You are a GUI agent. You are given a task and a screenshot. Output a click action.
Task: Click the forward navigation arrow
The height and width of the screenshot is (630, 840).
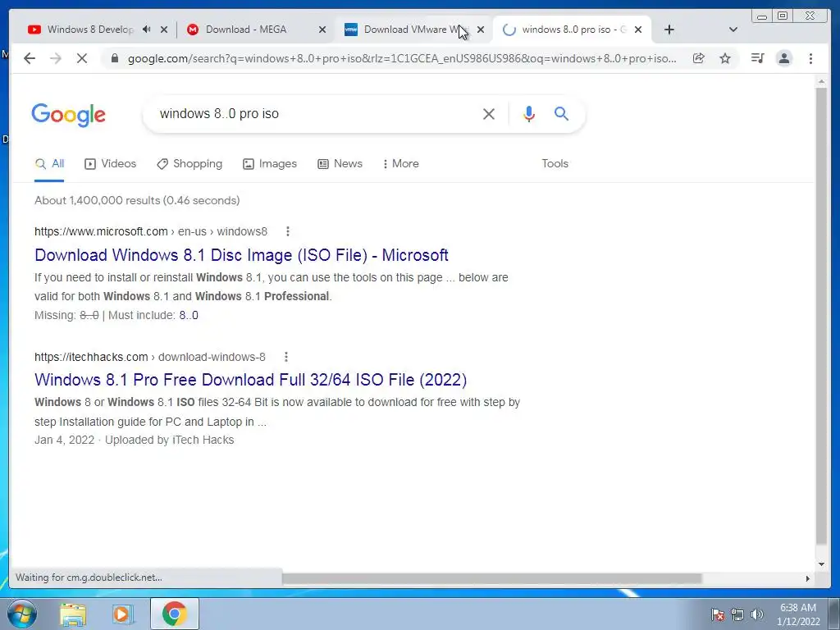pyautogui.click(x=56, y=58)
